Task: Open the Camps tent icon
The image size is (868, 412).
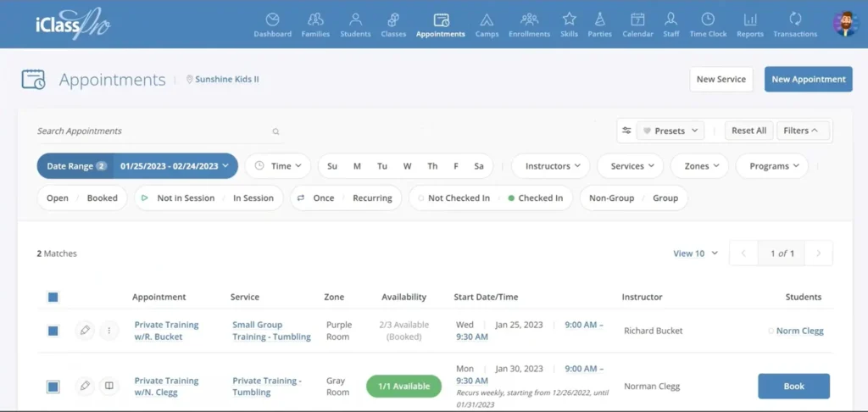Action: pos(487,20)
